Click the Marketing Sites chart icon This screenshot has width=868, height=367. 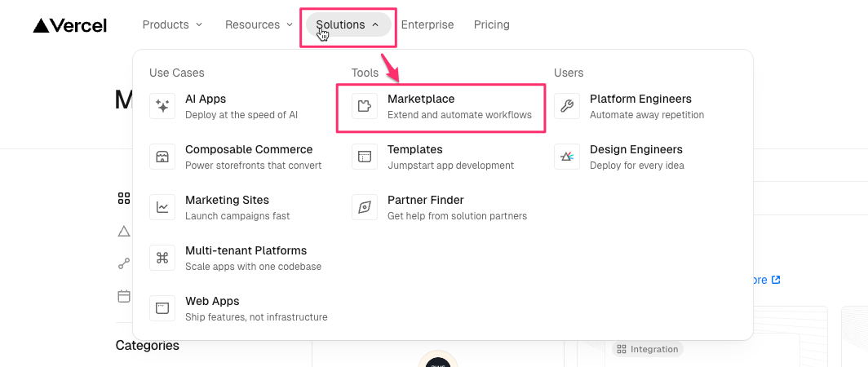[x=162, y=208]
